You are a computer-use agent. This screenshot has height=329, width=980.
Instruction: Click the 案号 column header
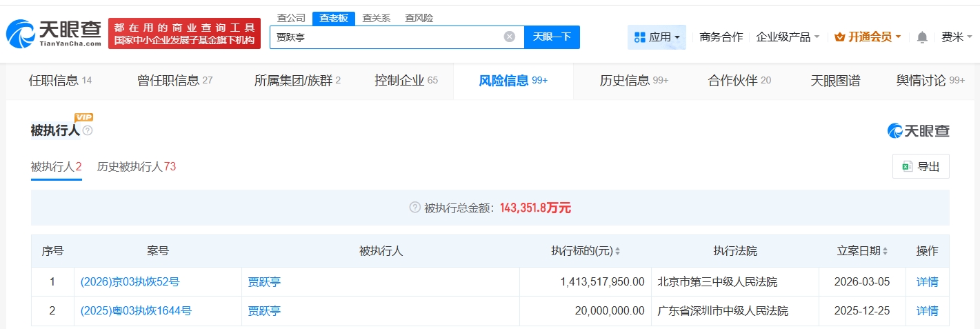(x=158, y=251)
